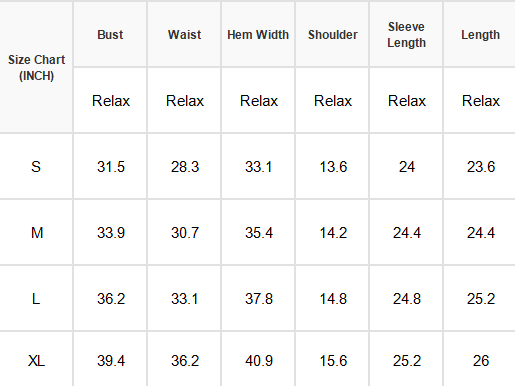
Task: Select shoulder value 14.2 for M
Action: pos(333,232)
